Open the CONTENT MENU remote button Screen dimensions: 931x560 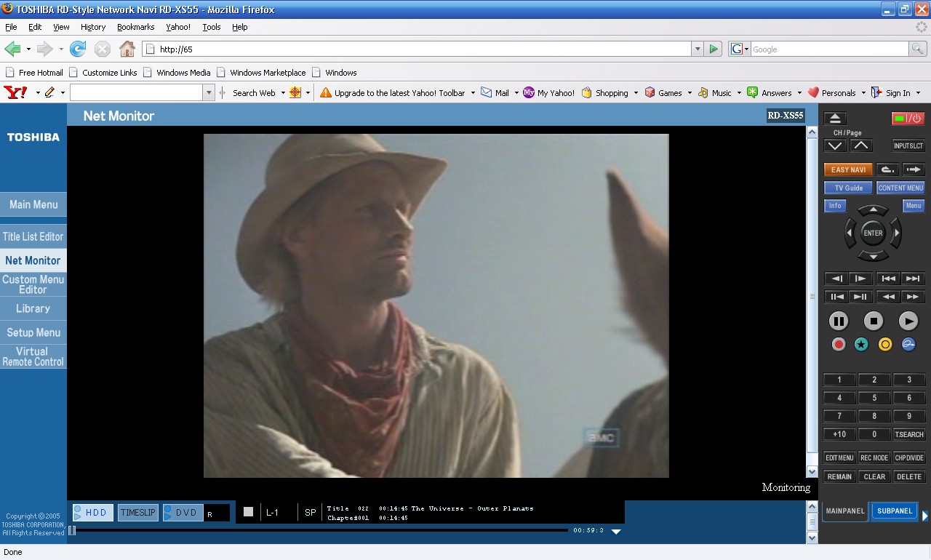pos(900,188)
